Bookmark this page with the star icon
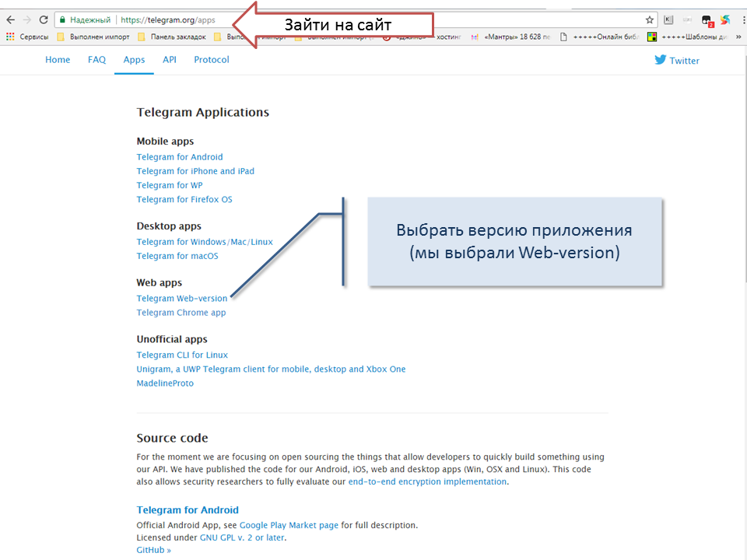 coord(650,19)
